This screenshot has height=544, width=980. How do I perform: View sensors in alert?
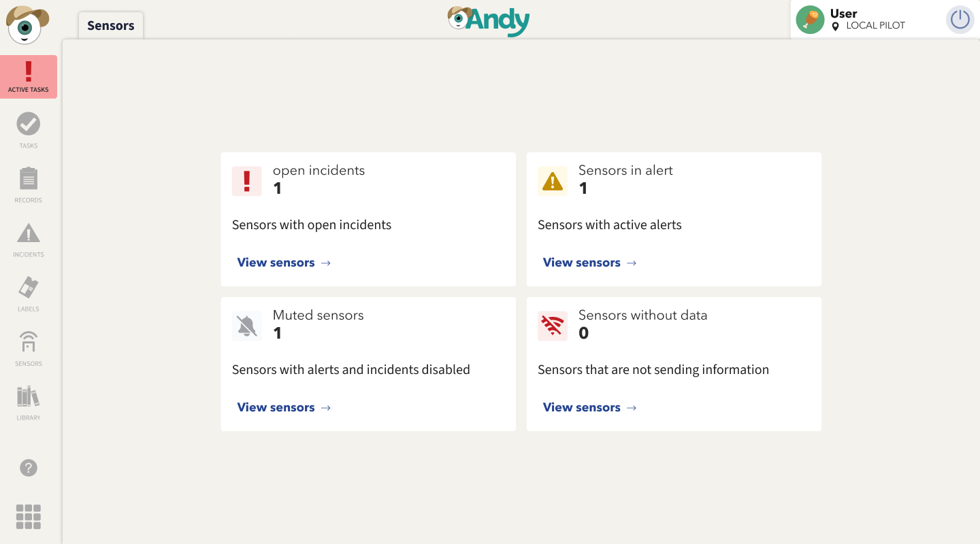click(x=589, y=262)
